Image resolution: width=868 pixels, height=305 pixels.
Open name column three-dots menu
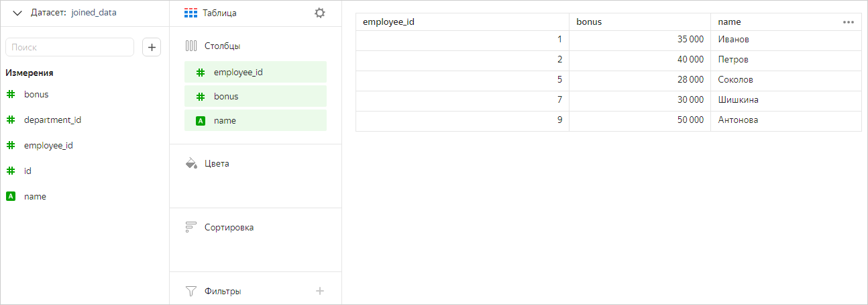[x=848, y=22]
